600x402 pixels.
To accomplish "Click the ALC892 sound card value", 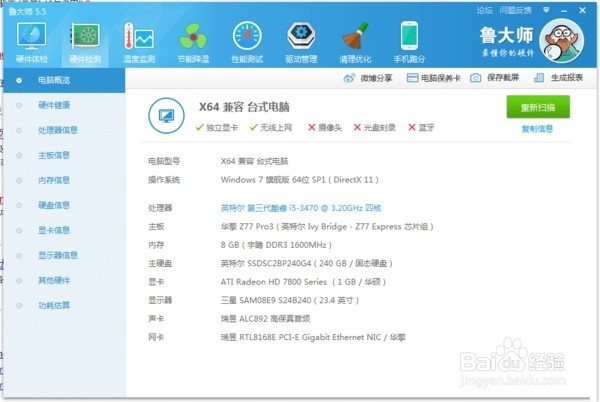I will (265, 319).
